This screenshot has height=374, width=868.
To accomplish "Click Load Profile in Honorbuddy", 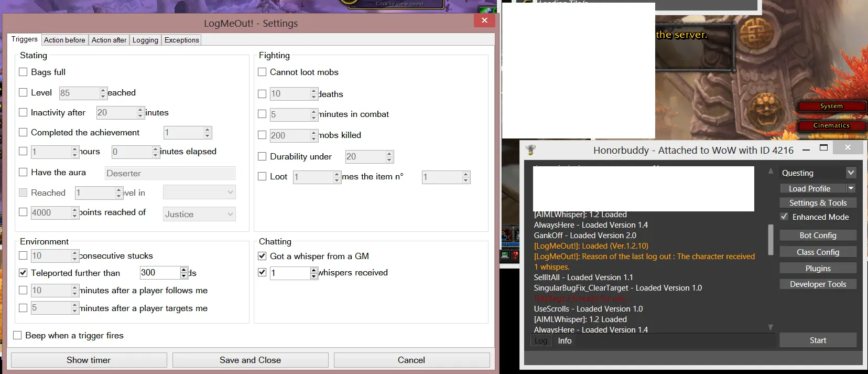I will [x=813, y=188].
